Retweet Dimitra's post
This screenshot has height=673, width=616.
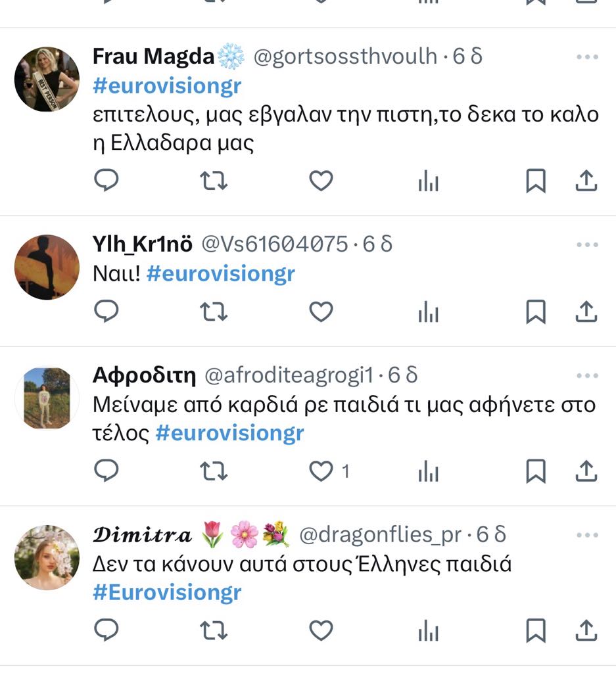(x=213, y=630)
